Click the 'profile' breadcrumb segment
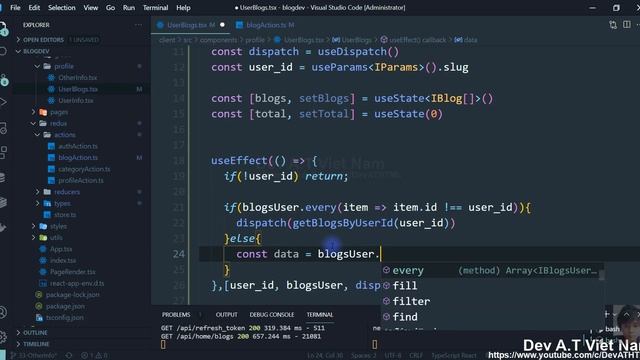 (255, 40)
